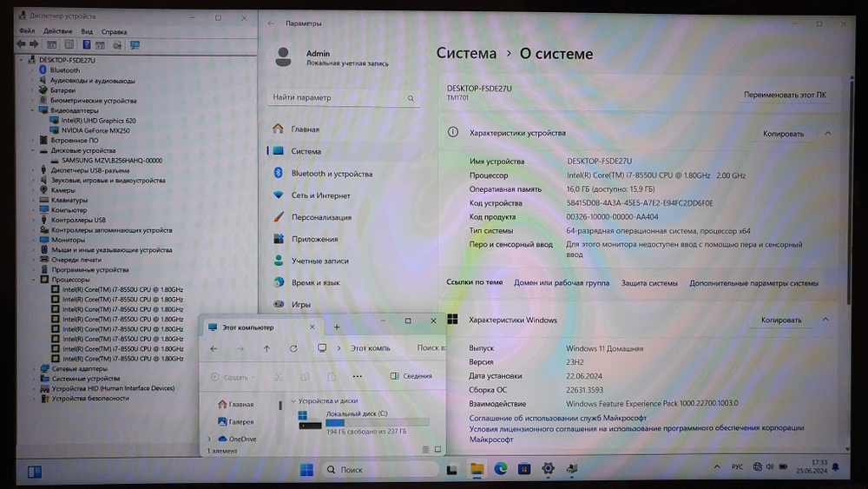868x489 pixels.
Task: Add a new tab in Explorer
Action: click(x=337, y=327)
